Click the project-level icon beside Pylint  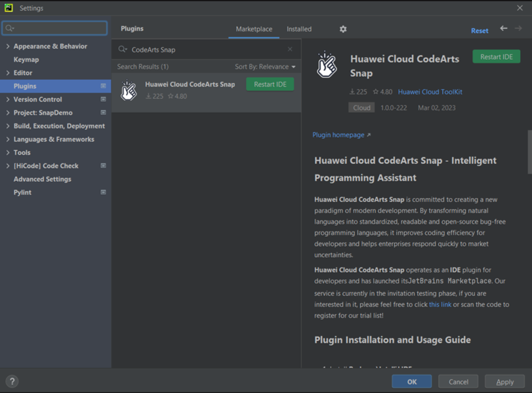click(103, 192)
